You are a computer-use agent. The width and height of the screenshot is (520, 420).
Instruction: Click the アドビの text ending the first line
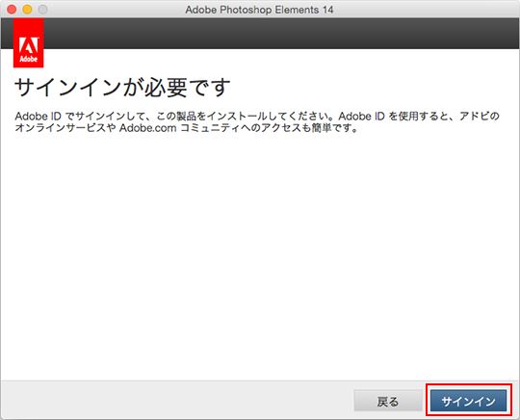pyautogui.click(x=480, y=117)
